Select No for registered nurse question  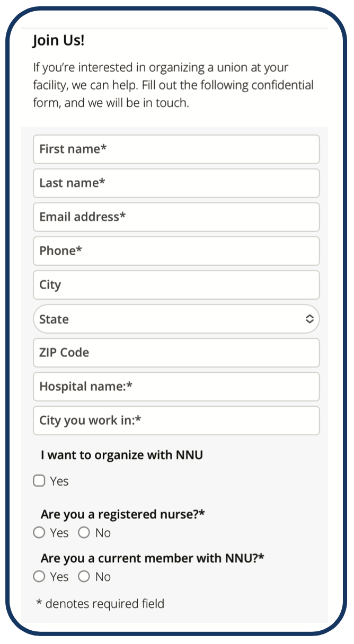84,532
